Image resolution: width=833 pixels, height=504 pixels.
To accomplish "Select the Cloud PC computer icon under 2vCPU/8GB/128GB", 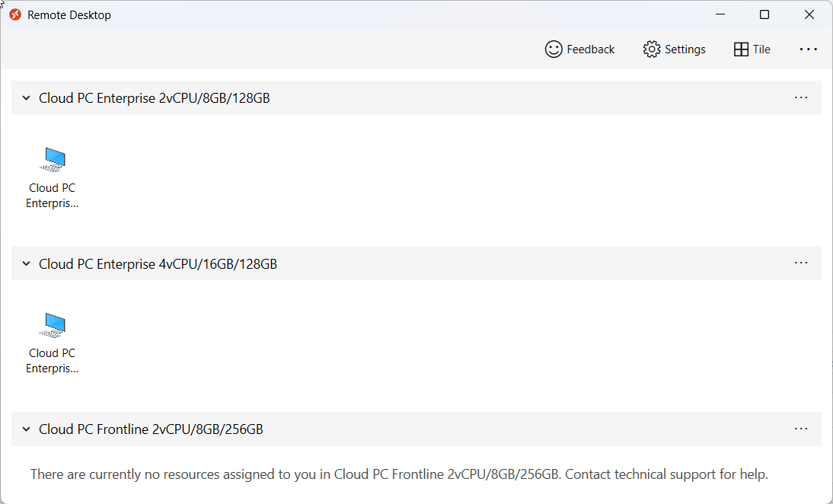I will [53, 159].
